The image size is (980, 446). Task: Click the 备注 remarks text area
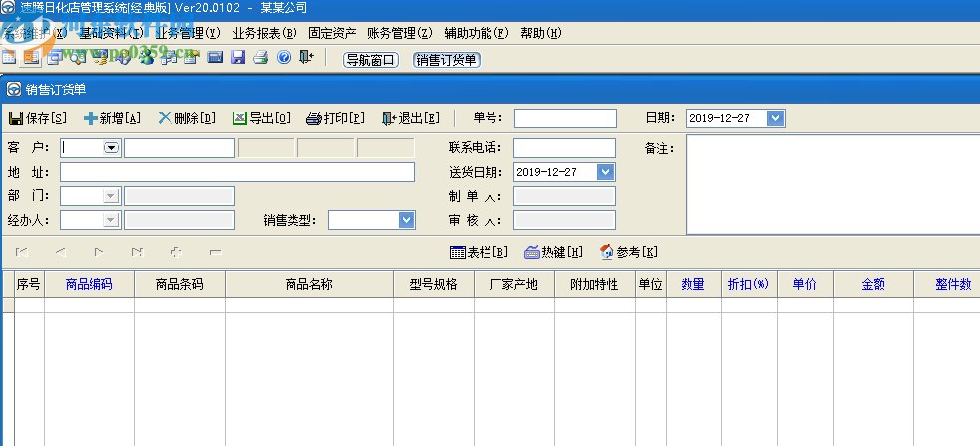point(833,184)
